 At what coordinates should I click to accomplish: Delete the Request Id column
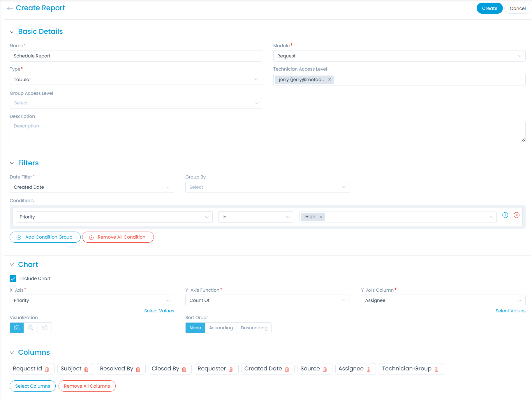click(x=47, y=369)
